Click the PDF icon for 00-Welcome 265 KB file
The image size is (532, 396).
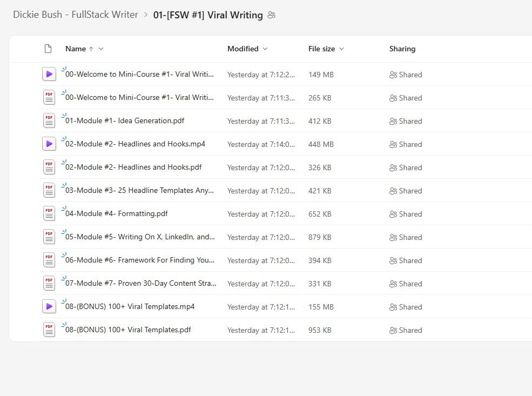click(49, 97)
